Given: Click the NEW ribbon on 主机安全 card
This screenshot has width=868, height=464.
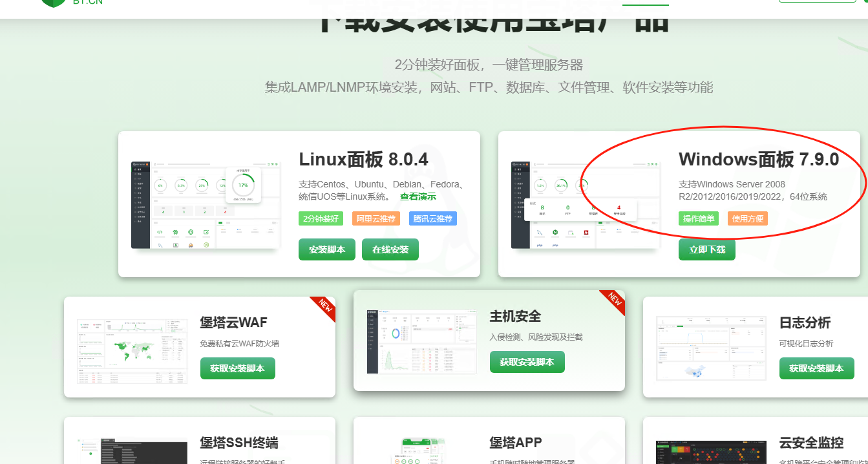Looking at the screenshot, I should tap(613, 301).
